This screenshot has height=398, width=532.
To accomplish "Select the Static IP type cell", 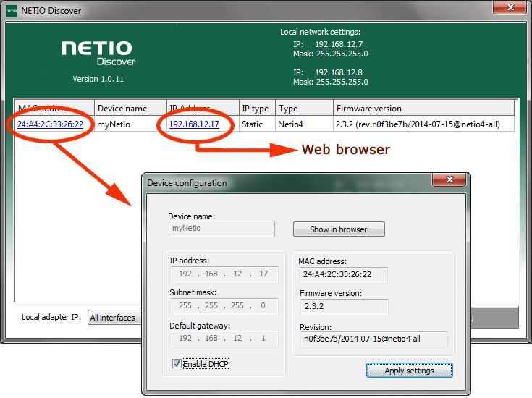I will [x=257, y=124].
